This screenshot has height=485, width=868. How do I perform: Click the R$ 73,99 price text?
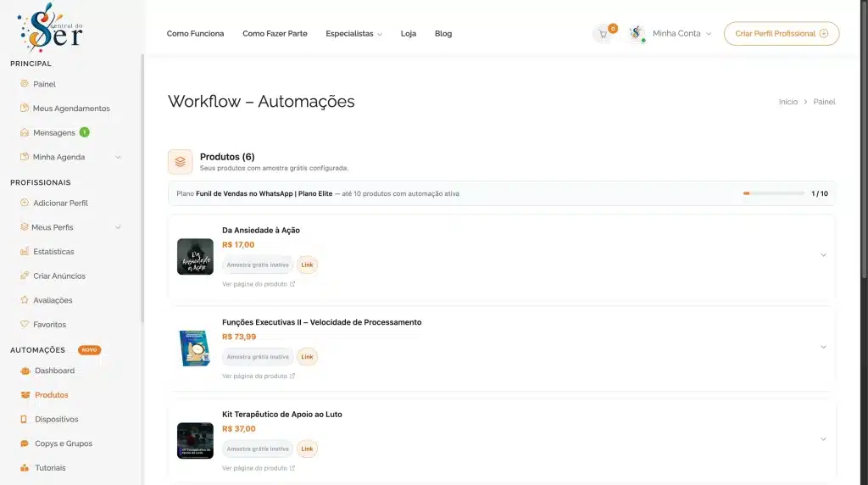tap(239, 337)
